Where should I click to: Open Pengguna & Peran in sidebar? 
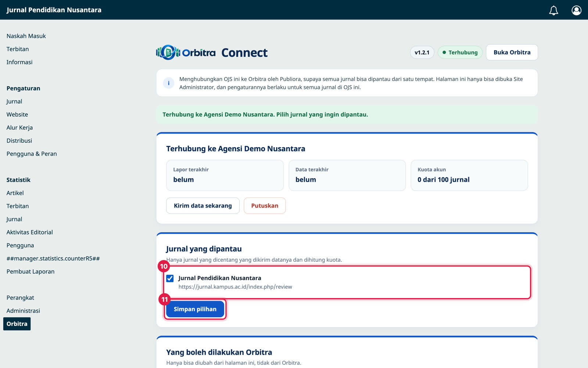[32, 154]
